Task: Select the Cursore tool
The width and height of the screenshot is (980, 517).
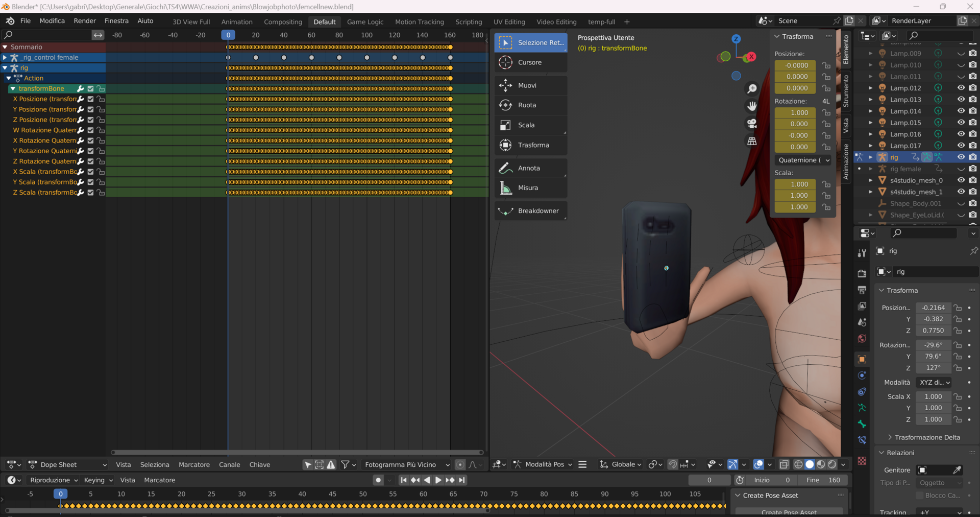Action: coord(530,62)
